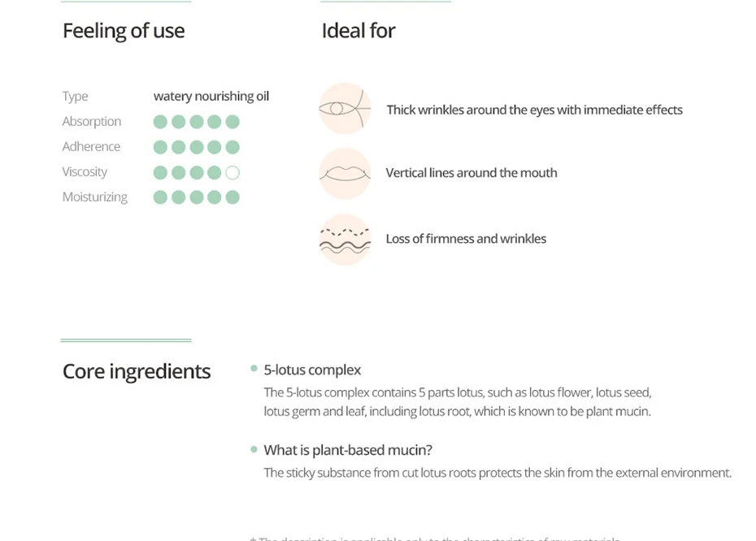The width and height of the screenshot is (756, 541).
Task: Click the Ideal for heading
Action: [x=358, y=31]
